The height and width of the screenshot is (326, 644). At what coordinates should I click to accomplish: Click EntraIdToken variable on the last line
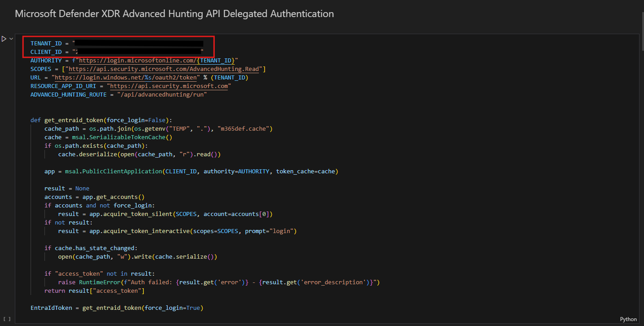(51, 308)
